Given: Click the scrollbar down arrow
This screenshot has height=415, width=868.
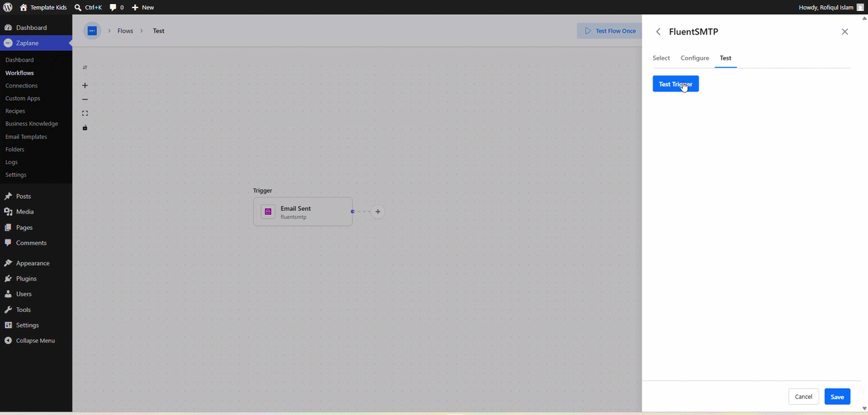Looking at the screenshot, I should pyautogui.click(x=864, y=408).
